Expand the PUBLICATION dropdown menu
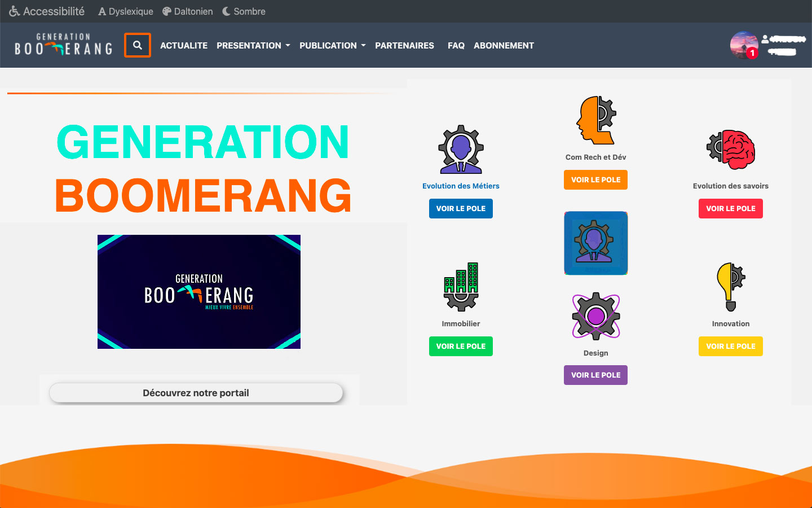 pos(332,45)
